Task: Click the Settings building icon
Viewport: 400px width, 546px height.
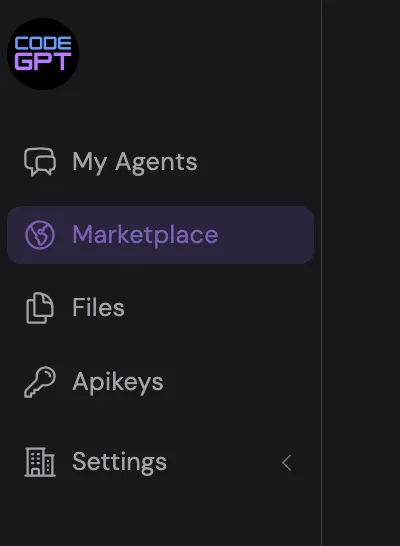Action: (x=40, y=462)
